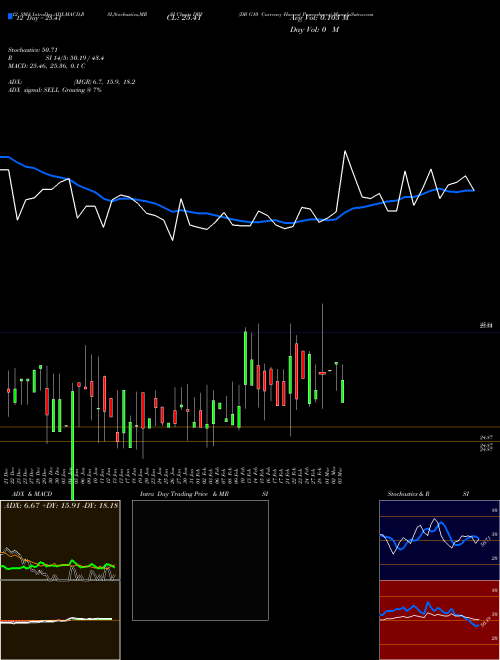This screenshot has width=500, height=660.
Task: Click the 'Intra Day Trading Price & MR' title
Action: pos(184,494)
